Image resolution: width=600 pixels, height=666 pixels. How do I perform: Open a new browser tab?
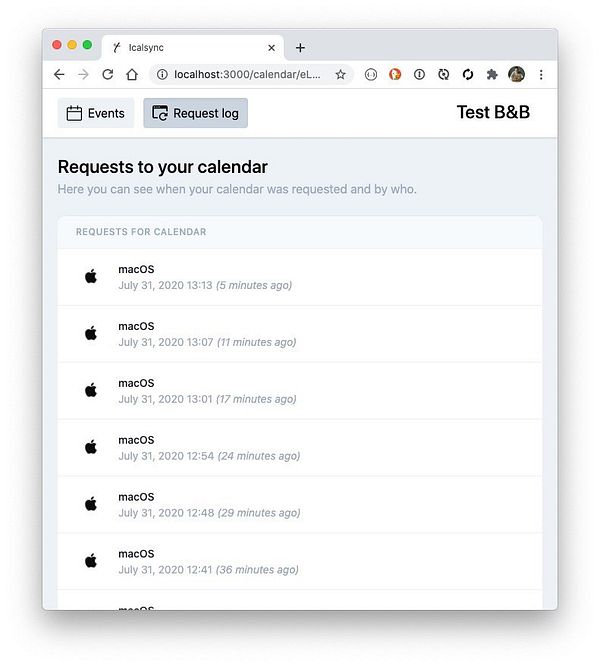300,47
